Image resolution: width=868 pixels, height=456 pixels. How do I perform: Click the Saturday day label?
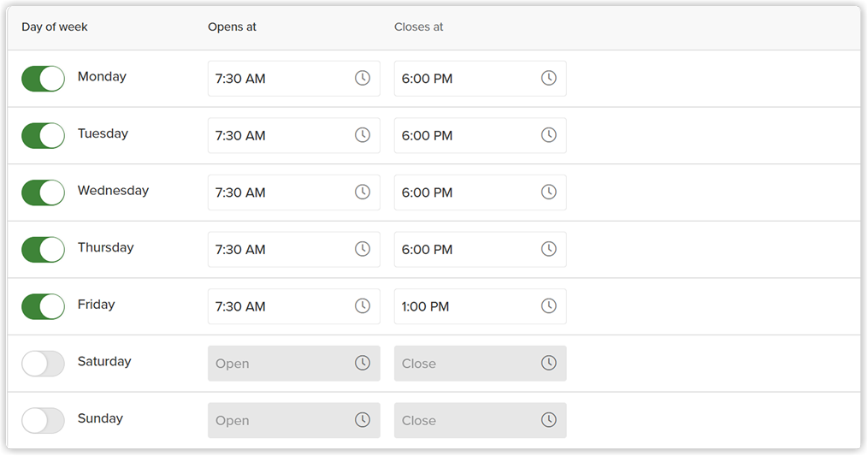[x=104, y=362]
